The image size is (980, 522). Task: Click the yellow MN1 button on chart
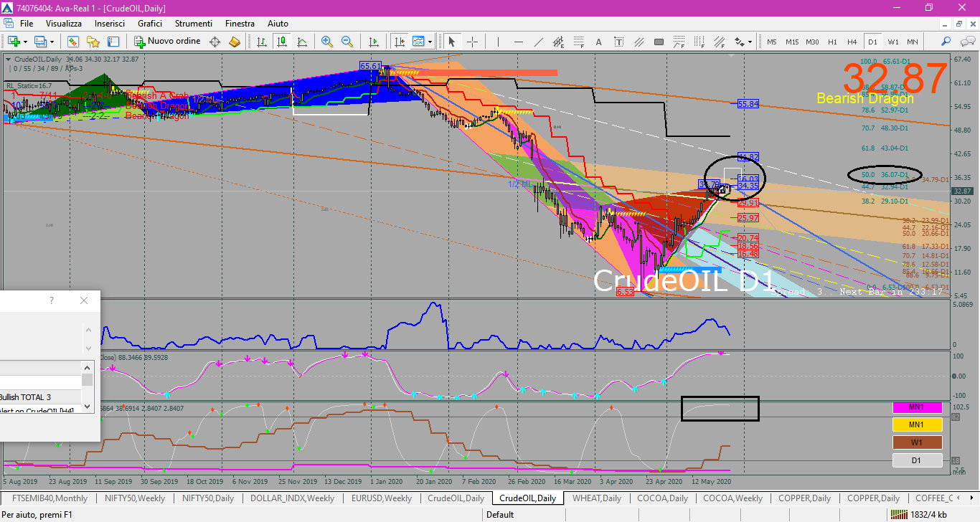click(916, 424)
